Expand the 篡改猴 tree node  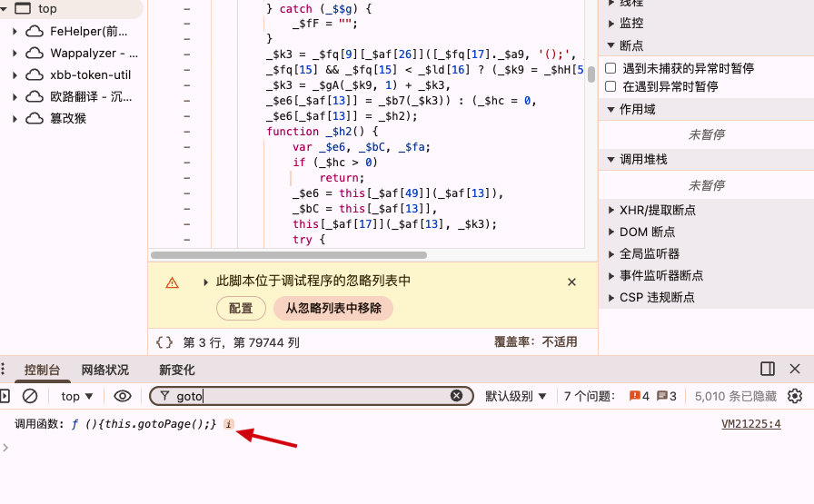pyautogui.click(x=15, y=119)
